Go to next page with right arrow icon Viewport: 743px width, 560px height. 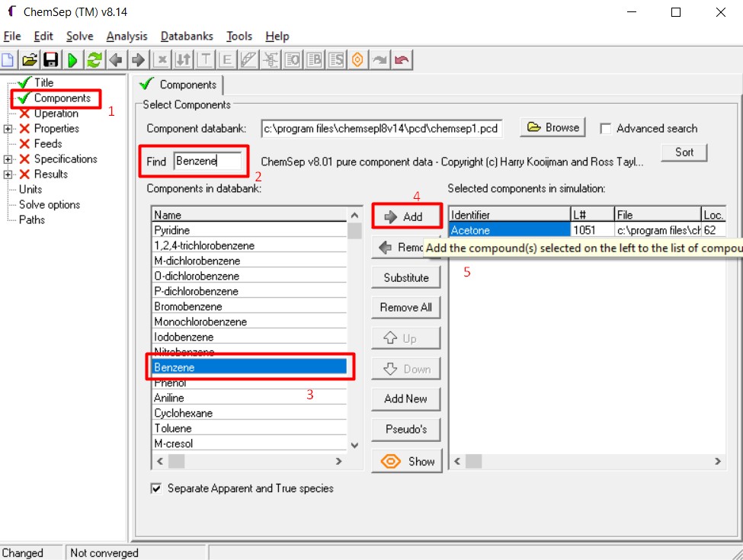tap(138, 59)
